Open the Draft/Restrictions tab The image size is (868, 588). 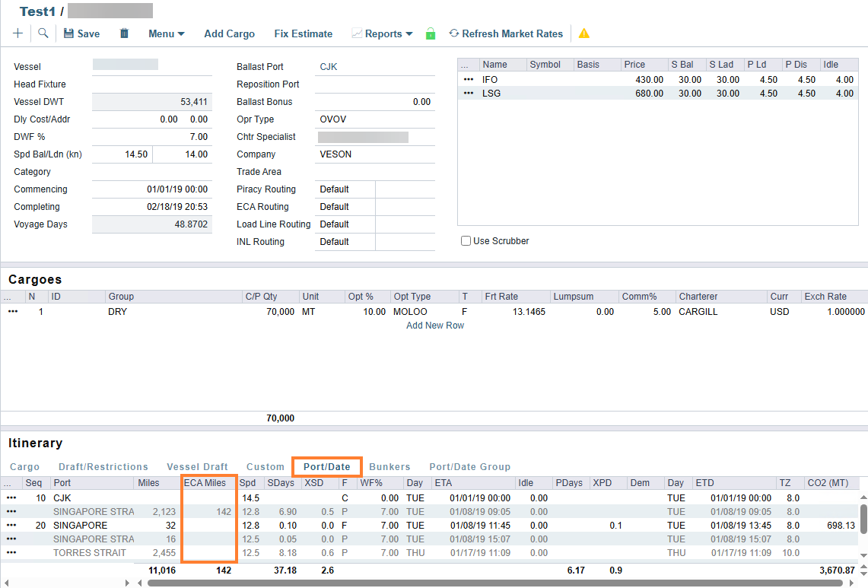103,467
